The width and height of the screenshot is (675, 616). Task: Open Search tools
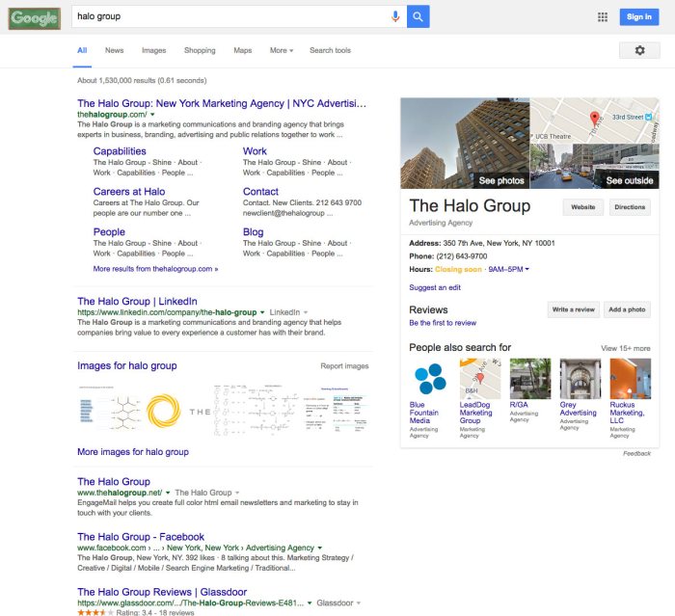(x=330, y=50)
